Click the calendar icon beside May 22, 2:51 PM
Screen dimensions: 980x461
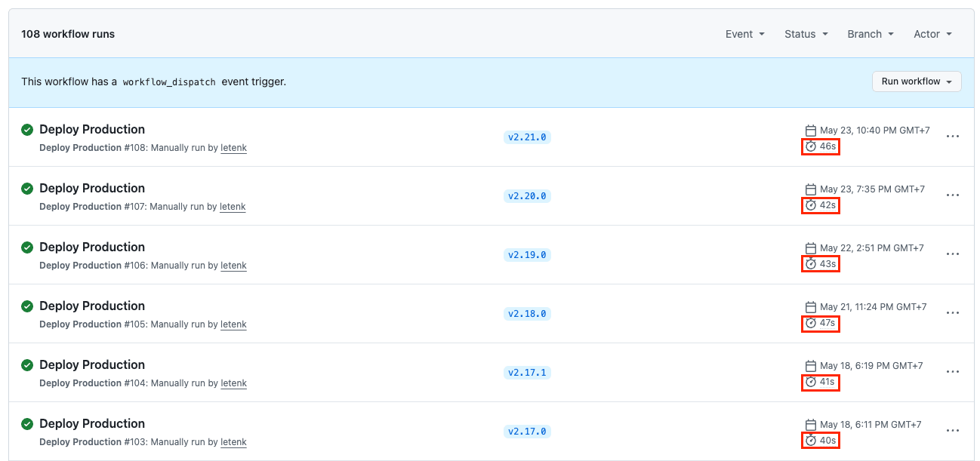point(811,248)
